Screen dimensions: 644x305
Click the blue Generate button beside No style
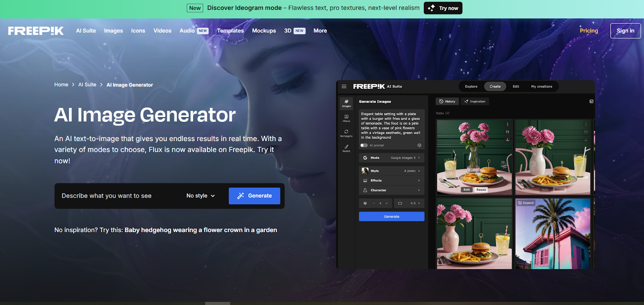(x=254, y=196)
